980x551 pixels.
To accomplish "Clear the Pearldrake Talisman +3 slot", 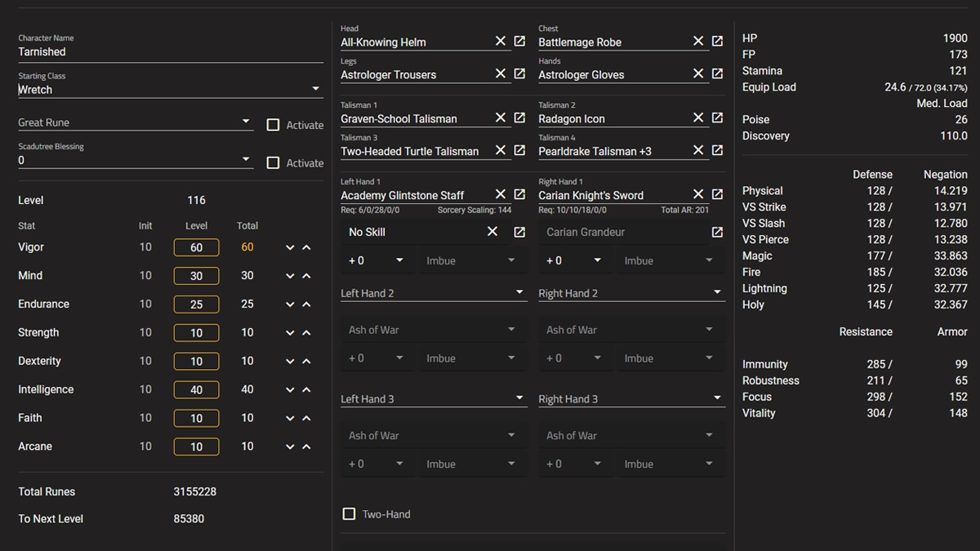I will click(x=699, y=150).
